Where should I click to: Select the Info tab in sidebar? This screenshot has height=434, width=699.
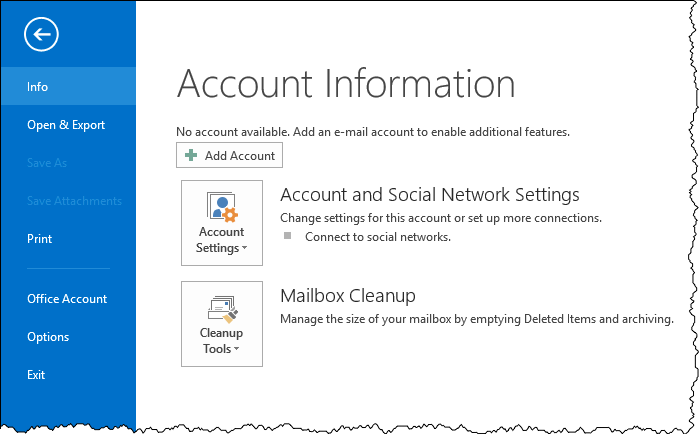click(68, 86)
